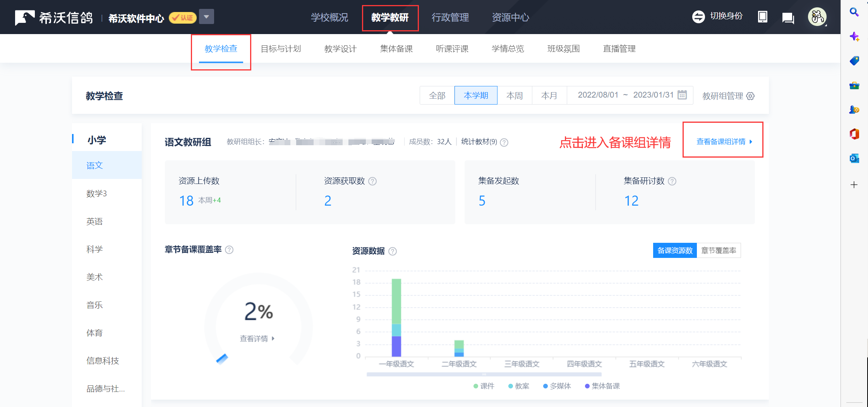
Task: Toggle 课件 legend green swatch
Action: click(x=476, y=386)
